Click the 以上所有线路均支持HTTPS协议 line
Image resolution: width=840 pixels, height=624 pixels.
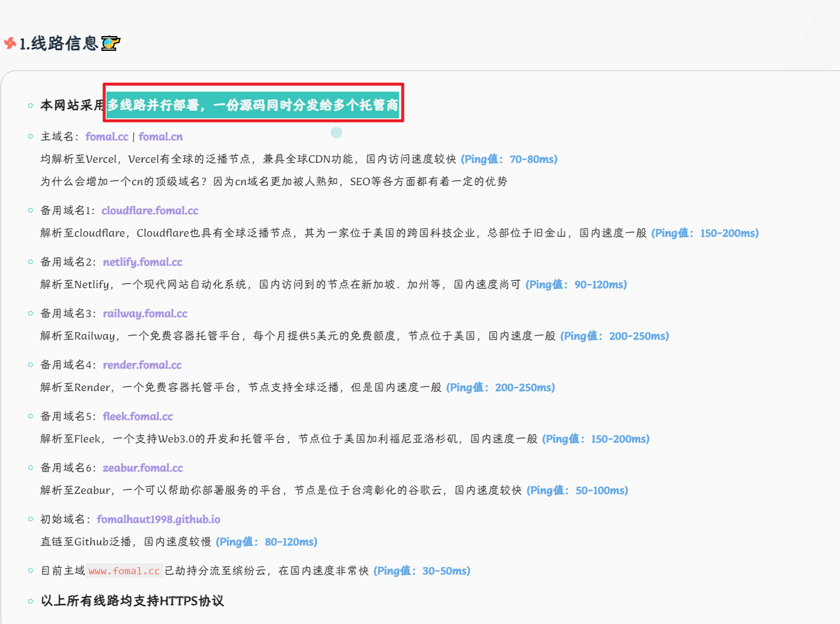pyautogui.click(x=132, y=601)
